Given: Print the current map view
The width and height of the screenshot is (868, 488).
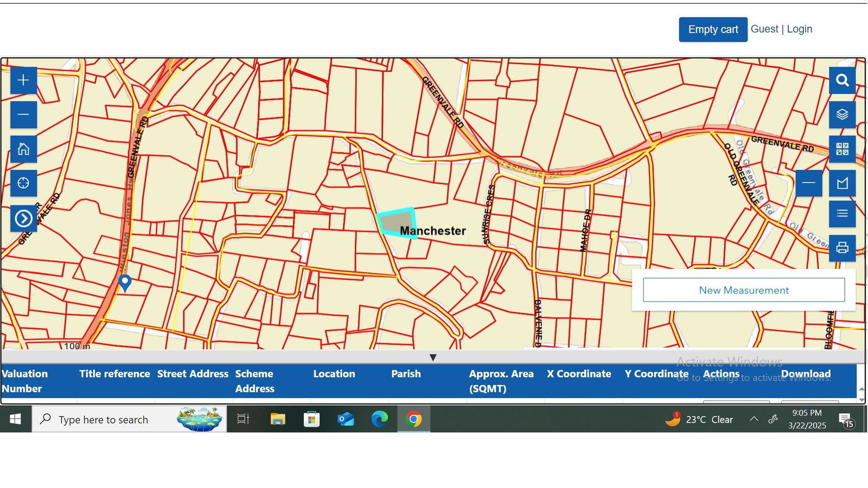Looking at the screenshot, I should [842, 248].
